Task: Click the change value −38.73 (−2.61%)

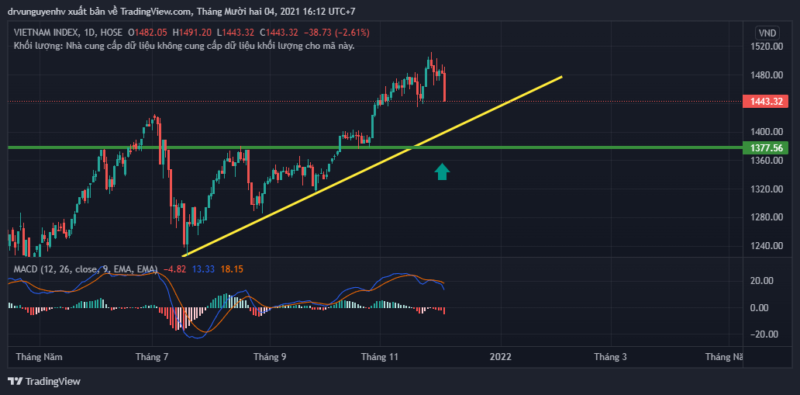Action: click(x=337, y=33)
